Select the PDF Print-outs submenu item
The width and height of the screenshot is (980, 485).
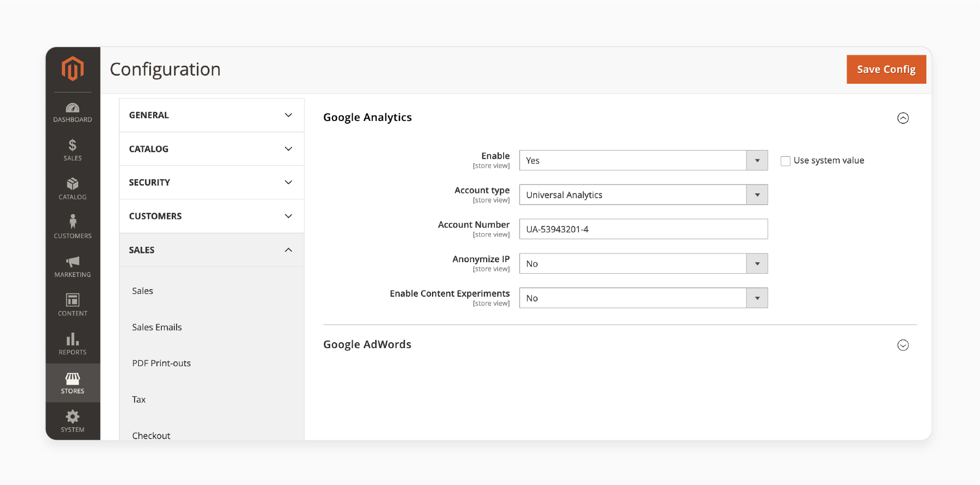pyautogui.click(x=161, y=363)
